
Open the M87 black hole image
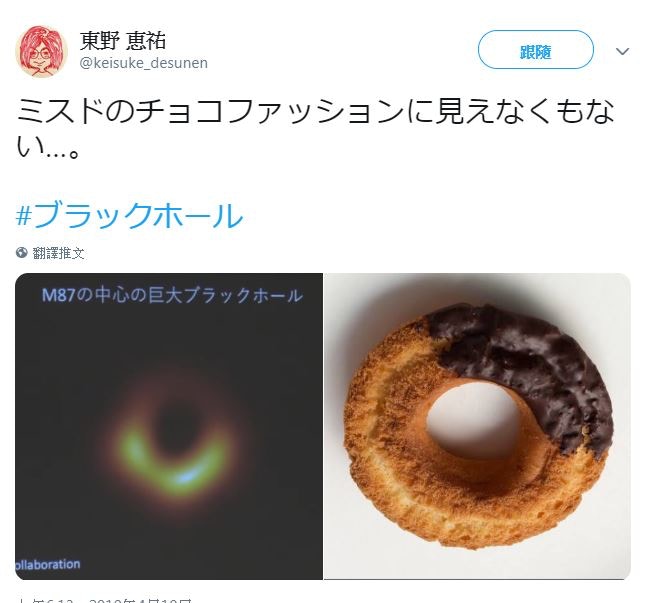[x=169, y=426]
